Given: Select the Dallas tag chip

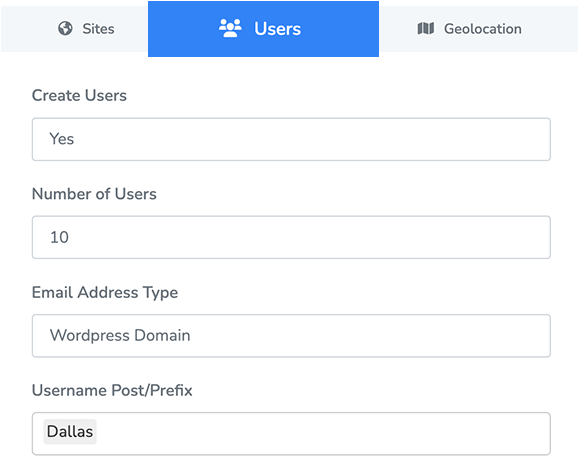Looking at the screenshot, I should coord(70,432).
